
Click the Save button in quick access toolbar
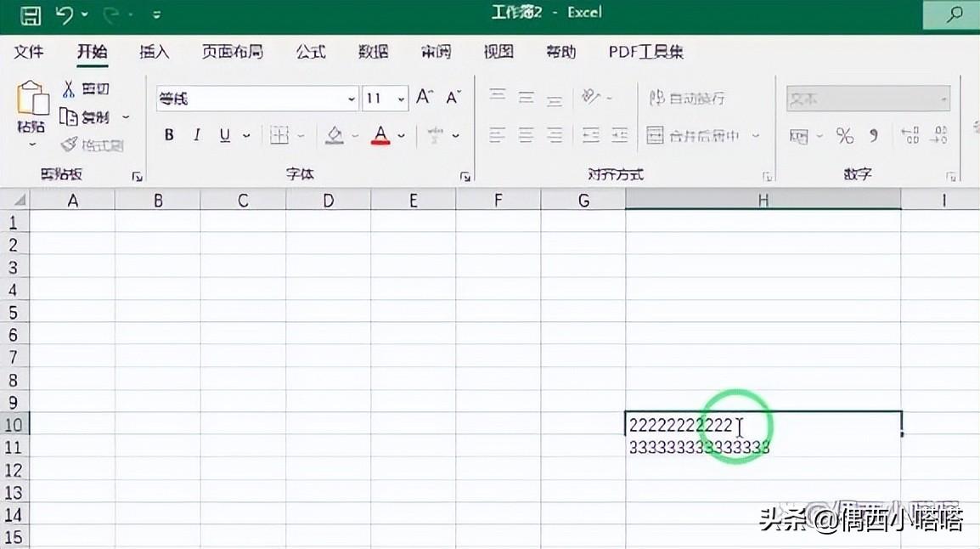tap(31, 14)
